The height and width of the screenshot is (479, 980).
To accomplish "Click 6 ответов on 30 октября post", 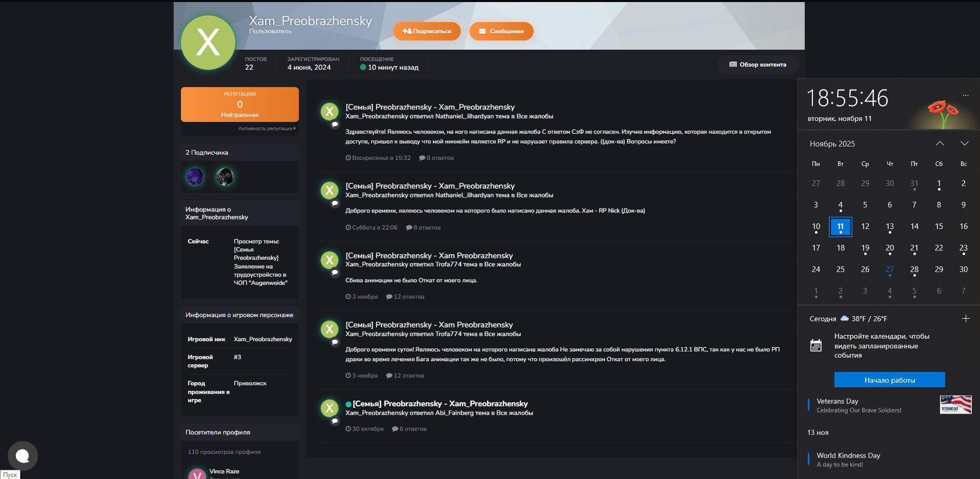I will [x=410, y=429].
